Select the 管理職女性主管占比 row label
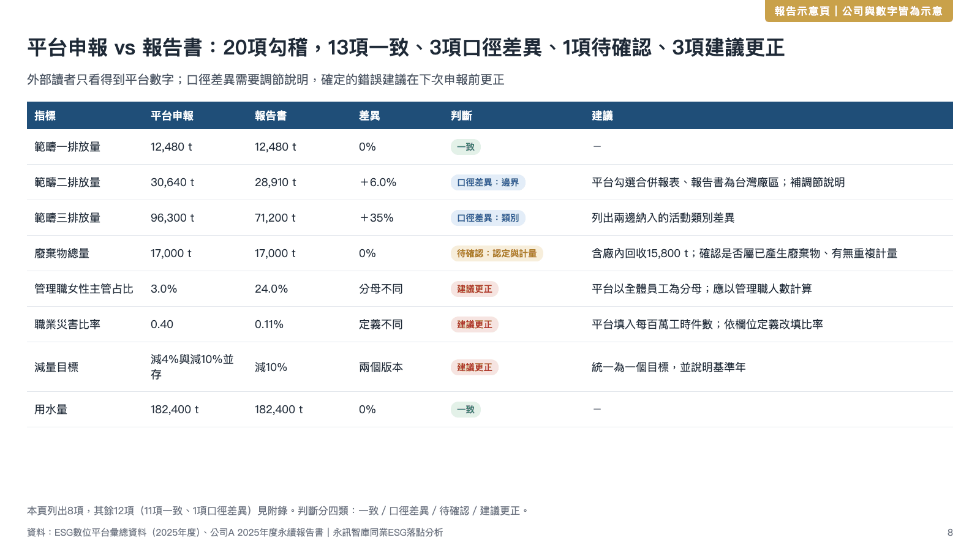This screenshot has height=551, width=980. coord(84,289)
